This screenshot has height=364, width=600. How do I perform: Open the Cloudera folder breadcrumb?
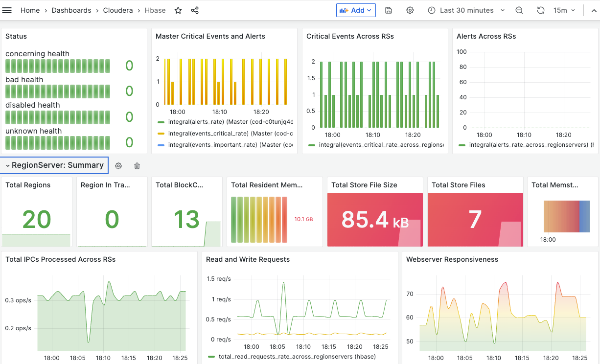coord(118,10)
